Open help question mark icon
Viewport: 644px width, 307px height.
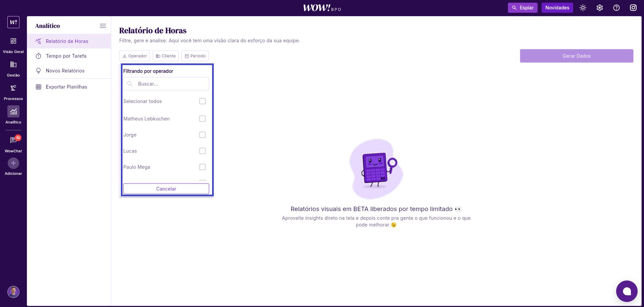[x=616, y=8]
